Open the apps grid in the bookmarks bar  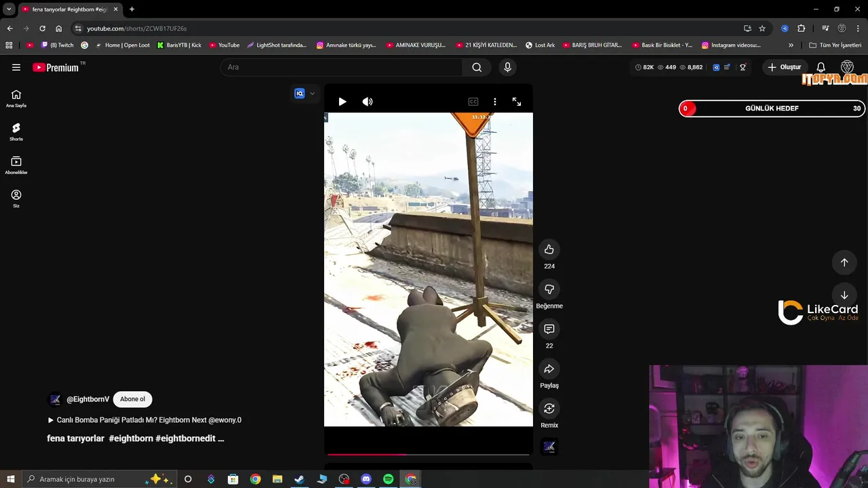coord(9,45)
